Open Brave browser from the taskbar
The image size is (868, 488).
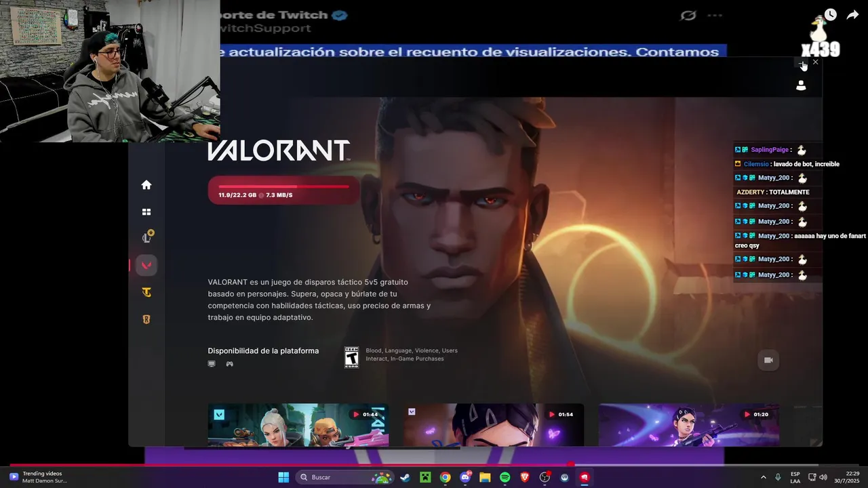click(525, 477)
